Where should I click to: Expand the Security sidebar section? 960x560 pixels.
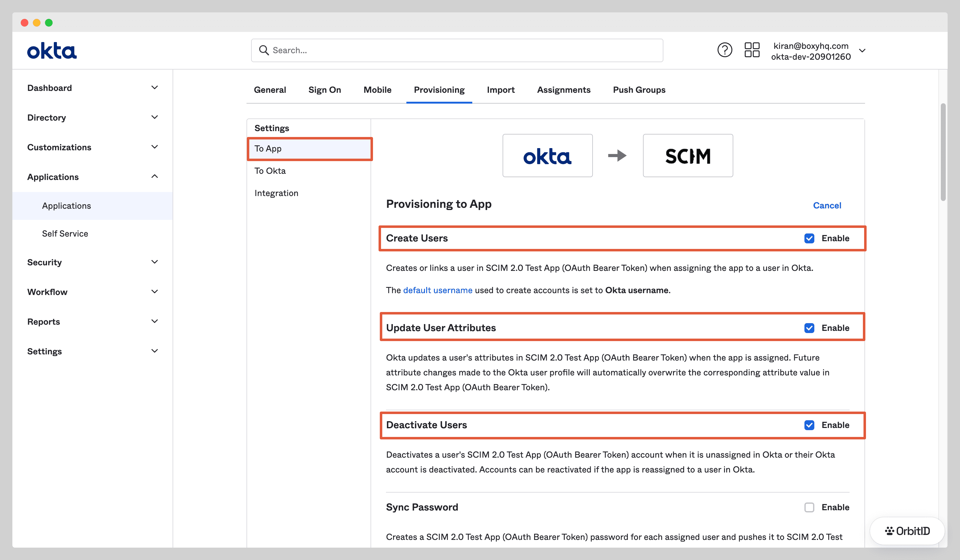(x=92, y=262)
